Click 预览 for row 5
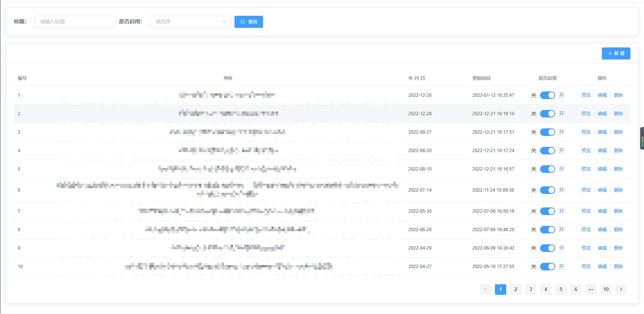Screen dimensions: 644x314 pyautogui.click(x=586, y=169)
